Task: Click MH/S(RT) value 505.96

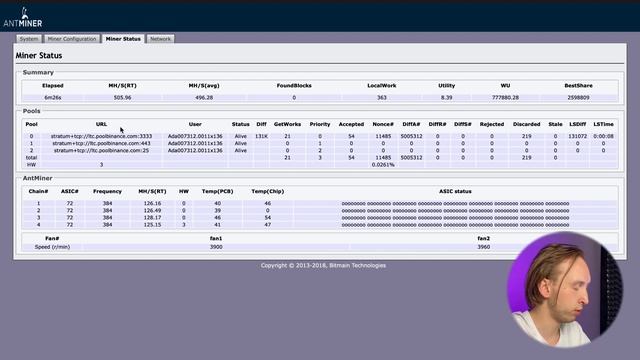Action: click(122, 98)
